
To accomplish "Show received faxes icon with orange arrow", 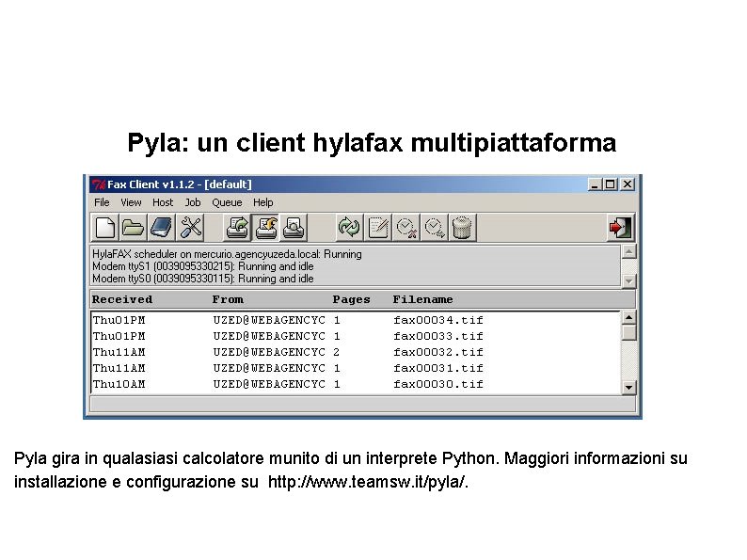I will tap(266, 228).
